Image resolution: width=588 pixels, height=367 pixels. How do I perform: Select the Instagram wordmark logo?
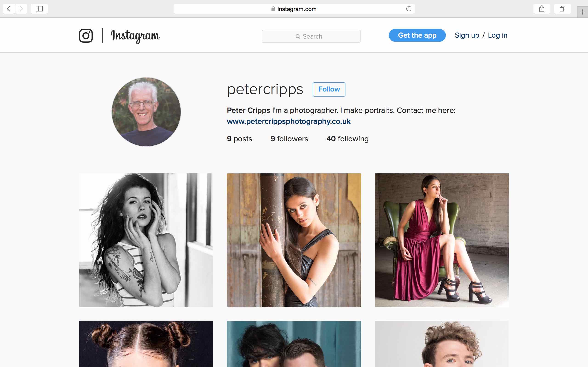(x=135, y=35)
